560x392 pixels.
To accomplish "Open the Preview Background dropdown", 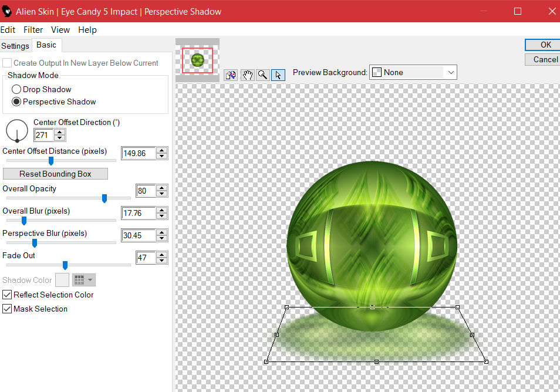I will [450, 72].
